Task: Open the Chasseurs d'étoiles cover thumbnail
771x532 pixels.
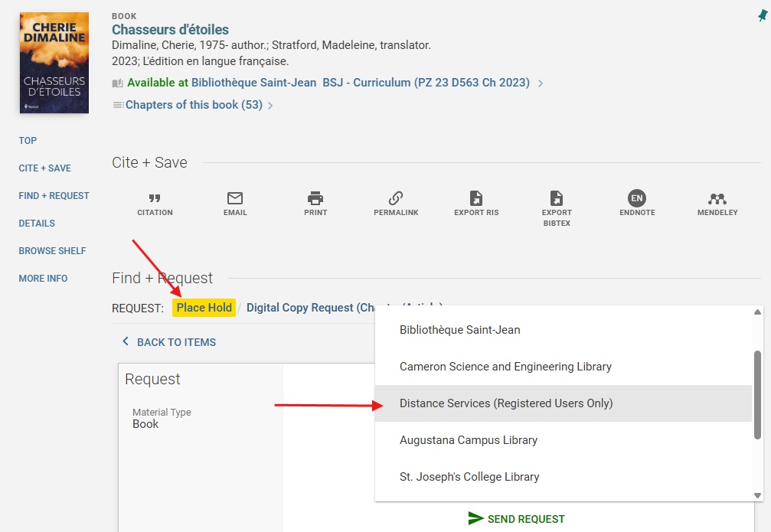Action: tap(54, 63)
